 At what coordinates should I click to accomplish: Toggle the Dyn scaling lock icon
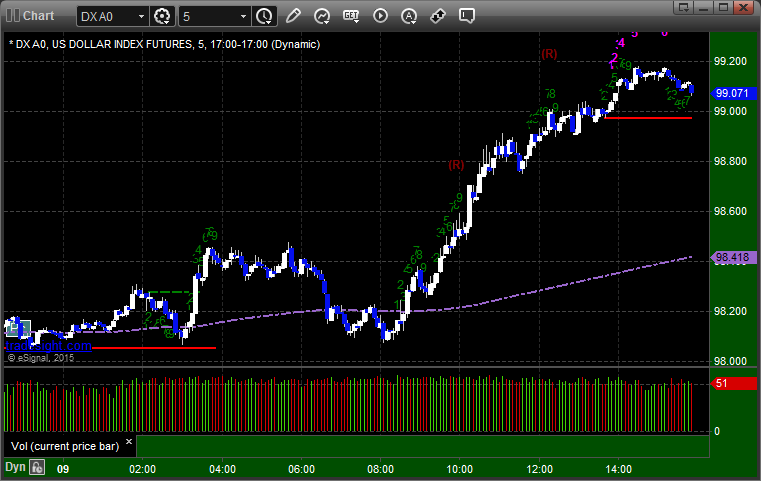(x=36, y=468)
